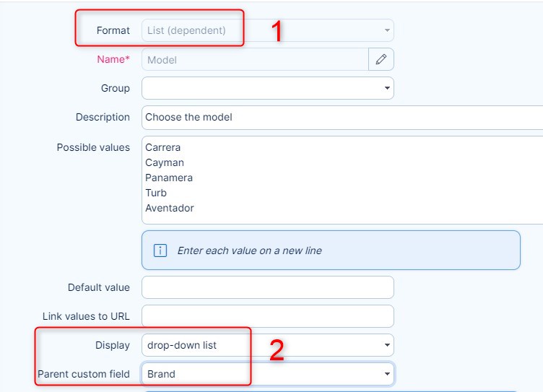Click the Panamera line in Possible values
543x392 pixels.
(169, 178)
